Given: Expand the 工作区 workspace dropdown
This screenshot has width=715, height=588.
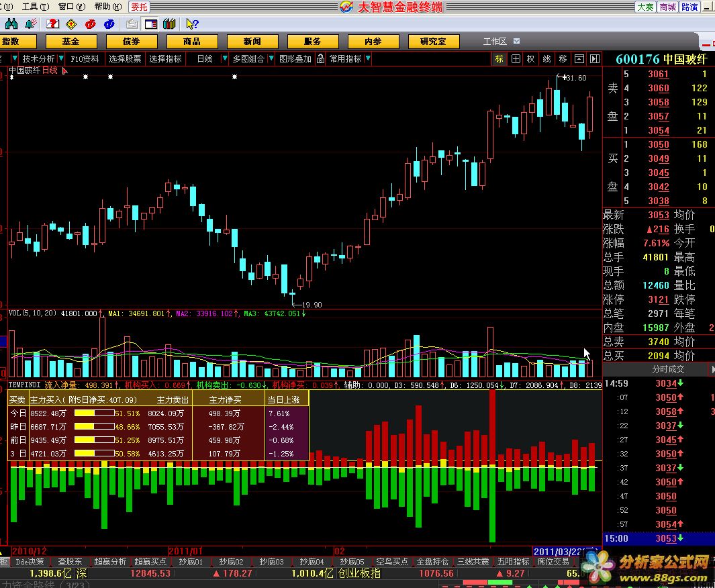Looking at the screenshot, I should coord(517,42).
